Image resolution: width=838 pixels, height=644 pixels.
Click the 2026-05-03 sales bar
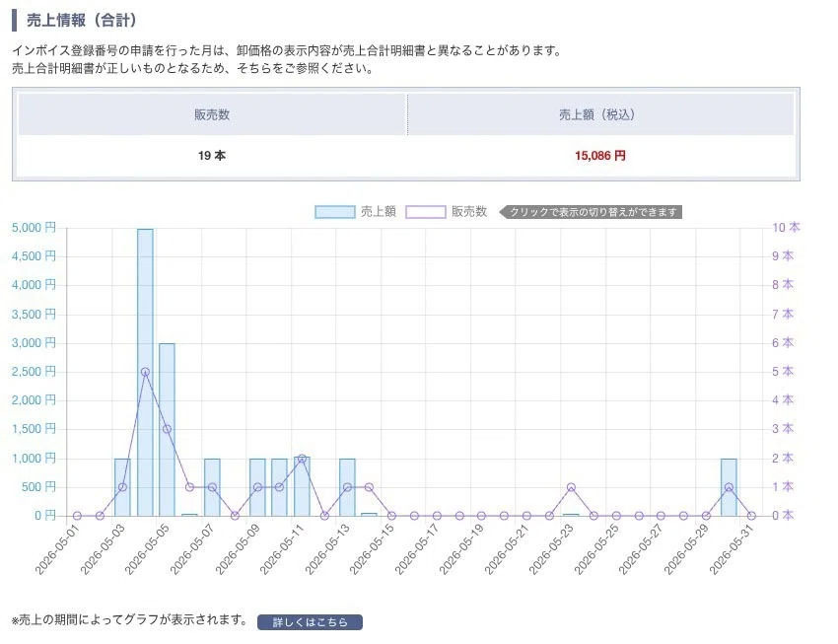[x=122, y=487]
